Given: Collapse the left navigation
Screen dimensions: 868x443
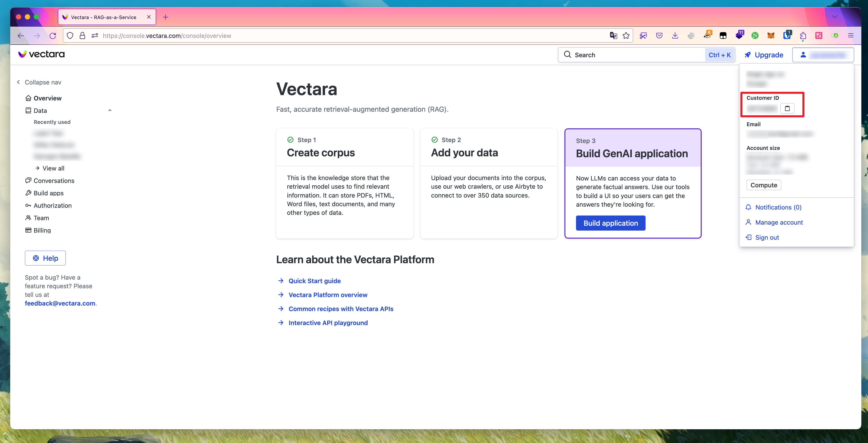Looking at the screenshot, I should coord(39,82).
